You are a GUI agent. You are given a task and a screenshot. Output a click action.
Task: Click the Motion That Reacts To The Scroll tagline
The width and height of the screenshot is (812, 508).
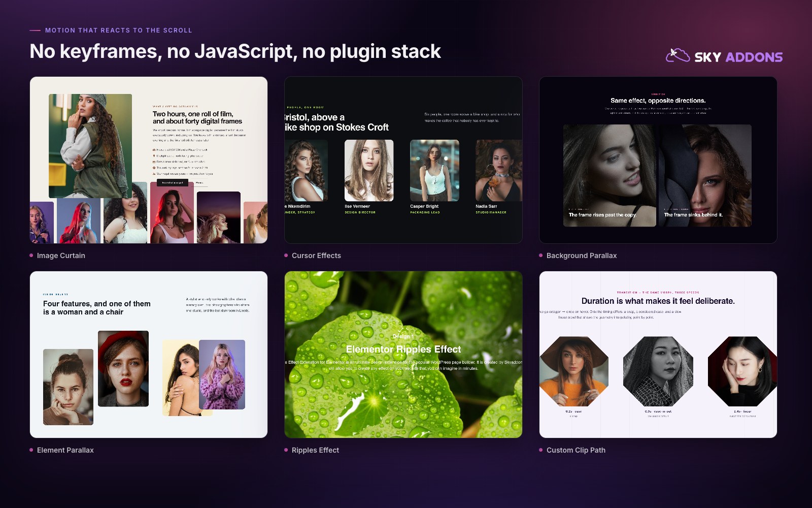(x=119, y=30)
